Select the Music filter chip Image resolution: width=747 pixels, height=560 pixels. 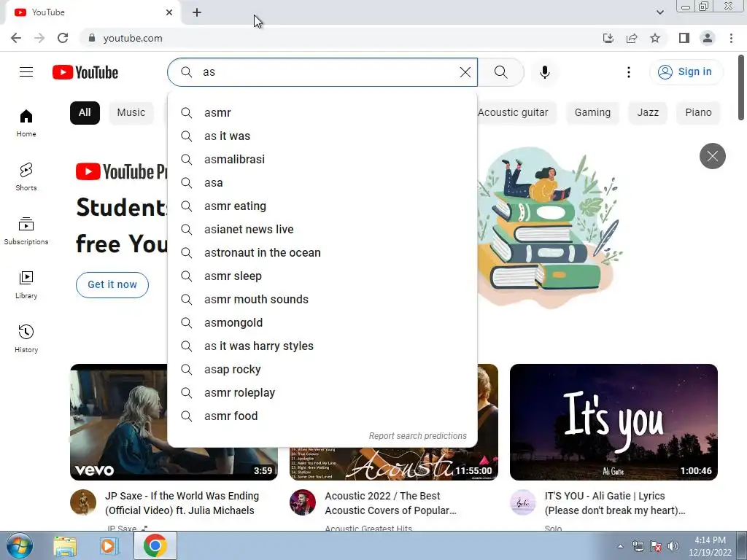tap(131, 113)
